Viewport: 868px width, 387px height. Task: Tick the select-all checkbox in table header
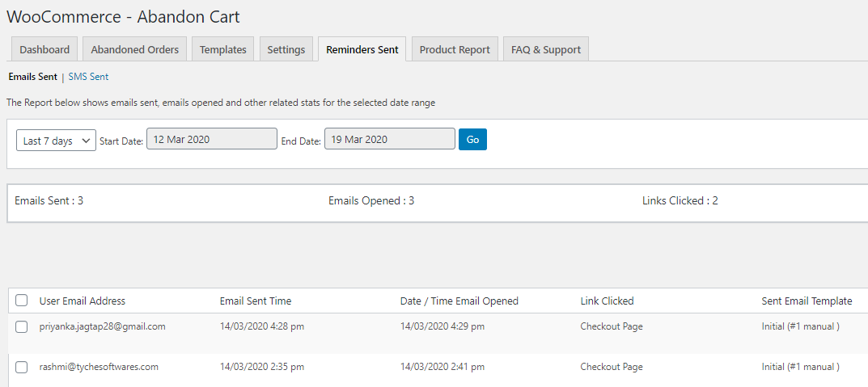click(21, 301)
